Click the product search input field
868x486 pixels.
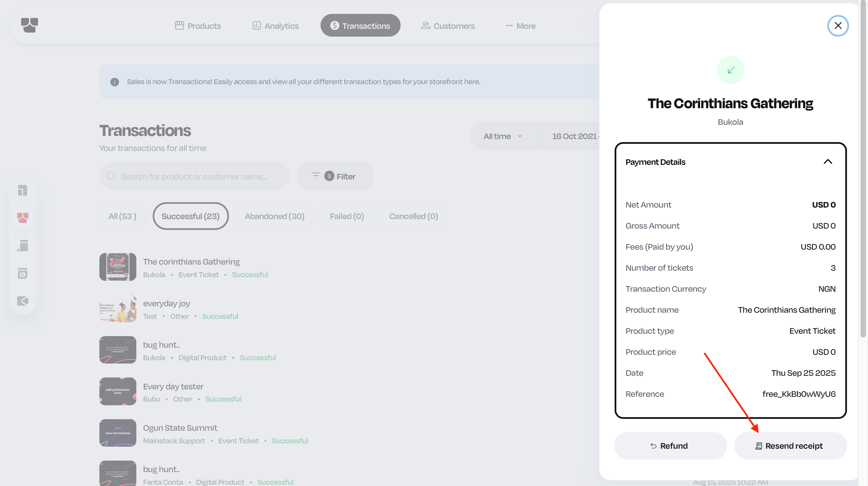pyautogui.click(x=194, y=176)
